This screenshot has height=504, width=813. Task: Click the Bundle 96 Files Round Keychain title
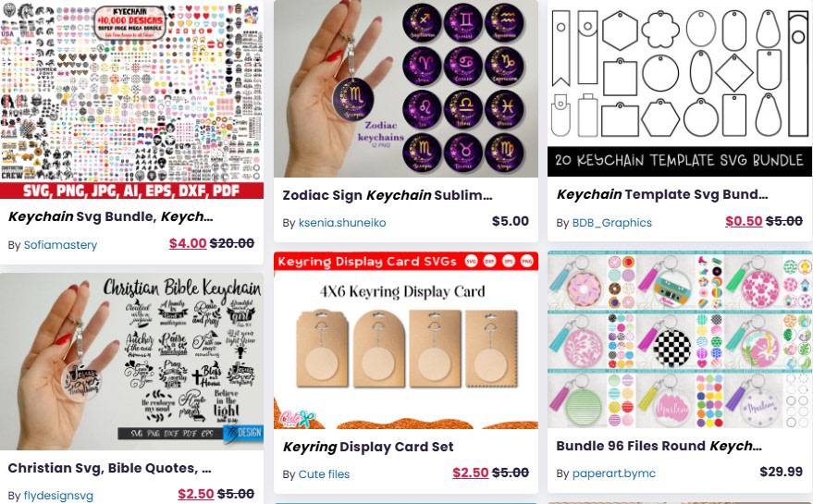[659, 446]
